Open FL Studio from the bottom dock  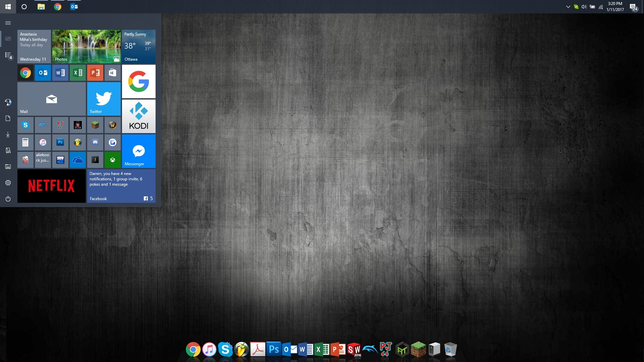241,350
